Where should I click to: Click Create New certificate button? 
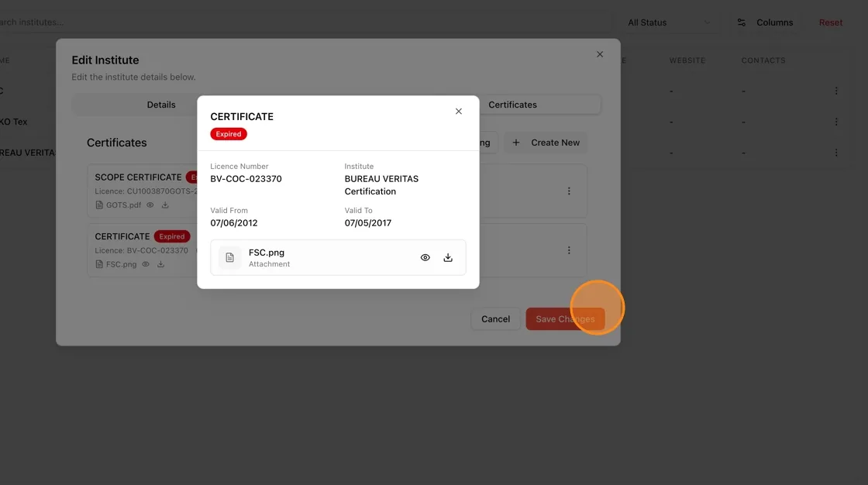pos(546,143)
